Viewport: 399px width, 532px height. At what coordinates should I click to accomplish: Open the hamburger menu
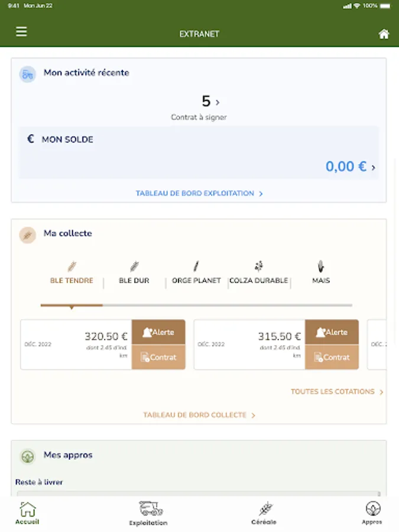(21, 32)
